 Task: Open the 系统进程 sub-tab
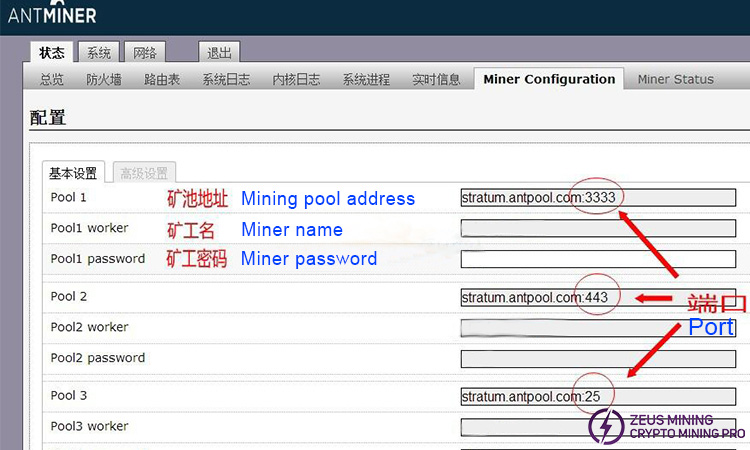(x=366, y=79)
